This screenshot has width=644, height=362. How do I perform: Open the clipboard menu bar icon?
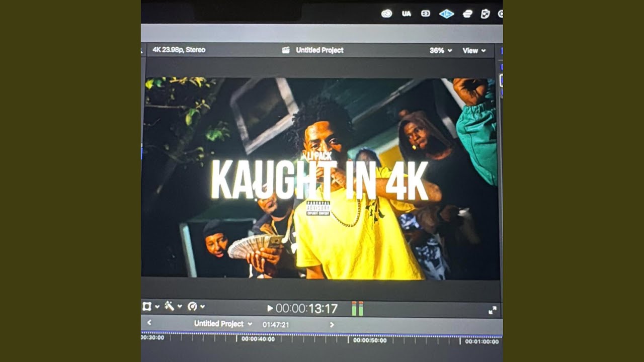(485, 14)
